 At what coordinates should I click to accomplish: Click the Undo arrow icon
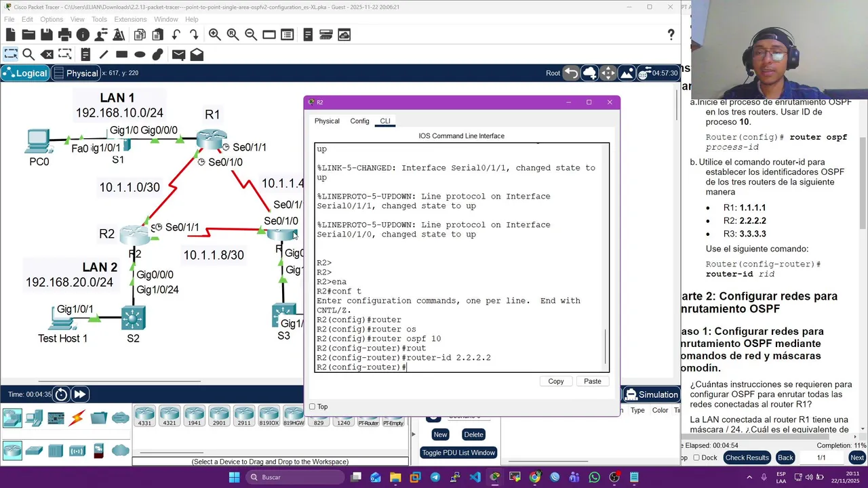(176, 35)
